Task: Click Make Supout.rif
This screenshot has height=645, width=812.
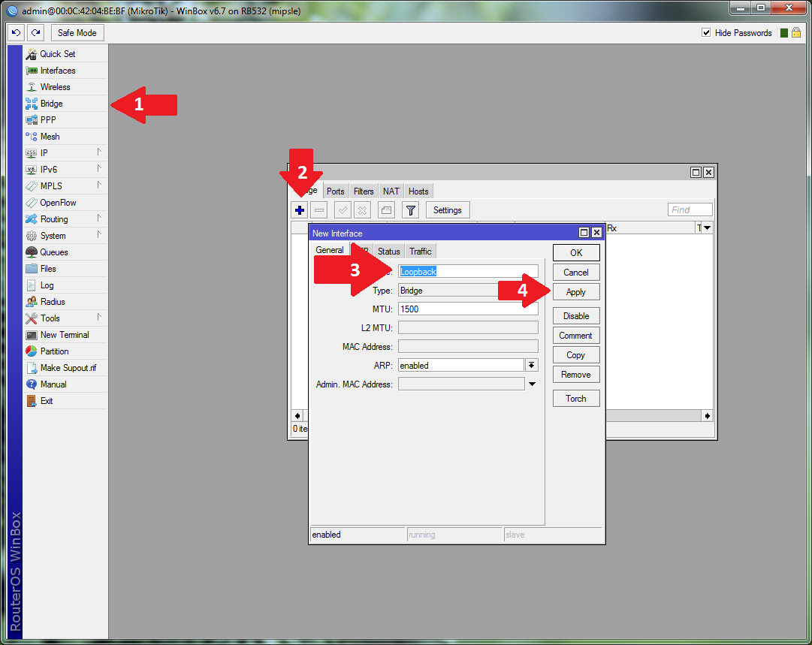Action: coord(65,368)
